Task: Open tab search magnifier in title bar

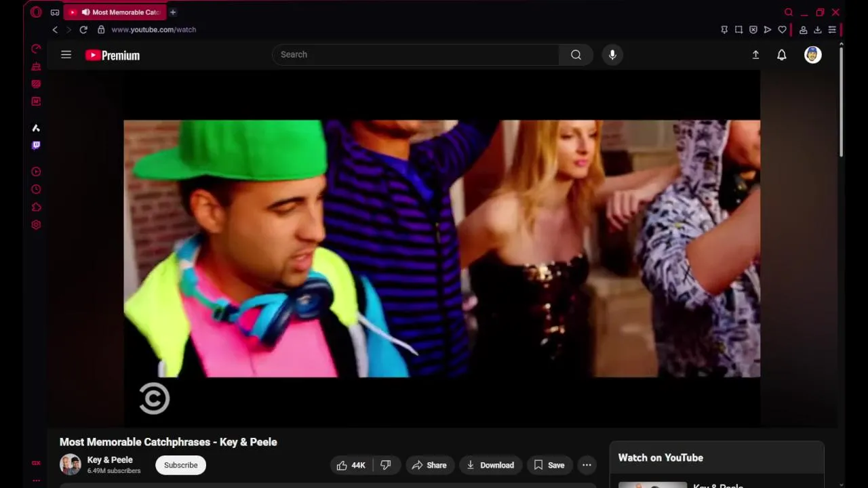Action: [x=789, y=12]
